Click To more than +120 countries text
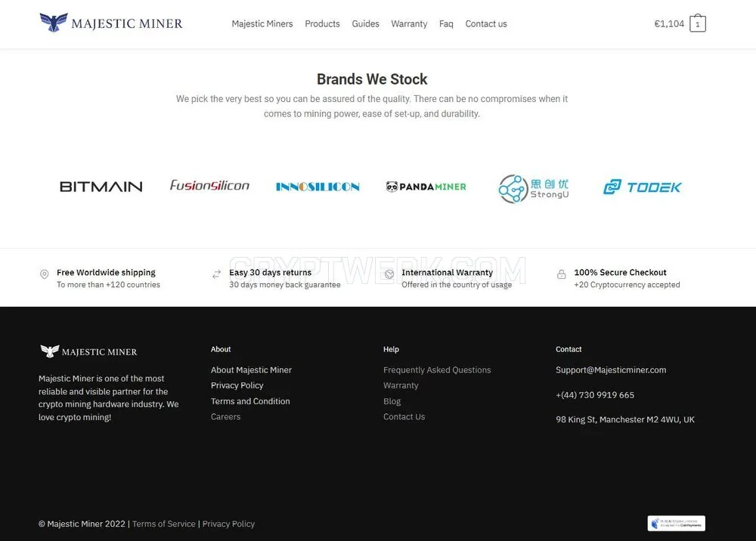 pos(108,285)
